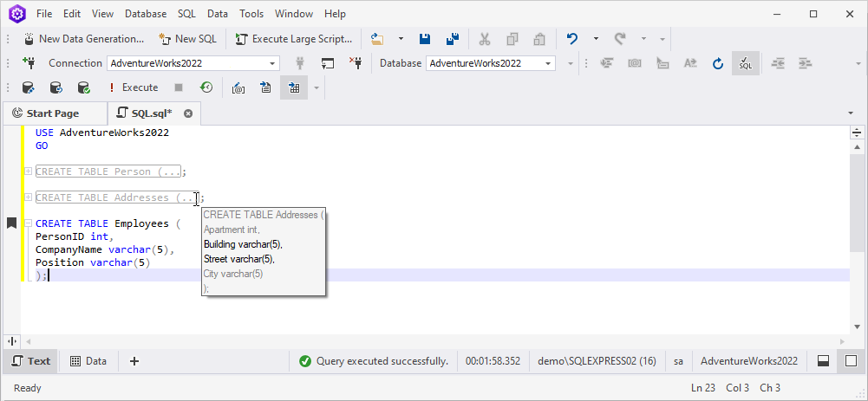This screenshot has height=401, width=868.
Task: Open the Database menu
Action: pos(146,14)
